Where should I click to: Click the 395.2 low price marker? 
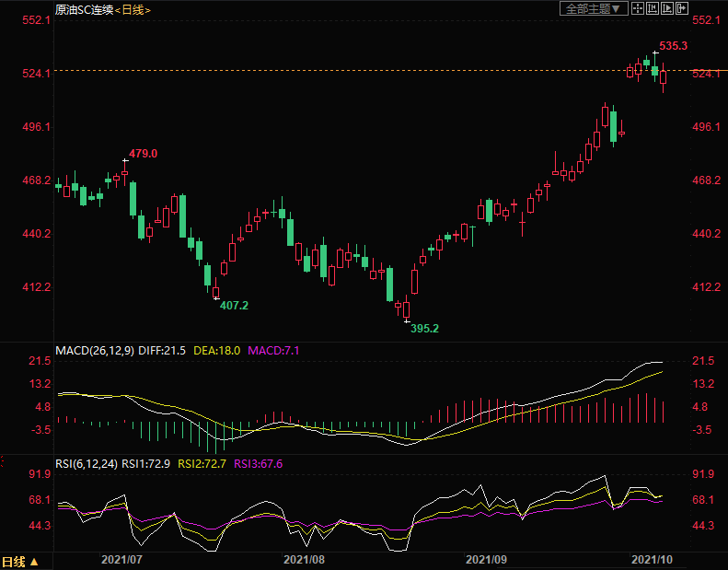point(424,328)
